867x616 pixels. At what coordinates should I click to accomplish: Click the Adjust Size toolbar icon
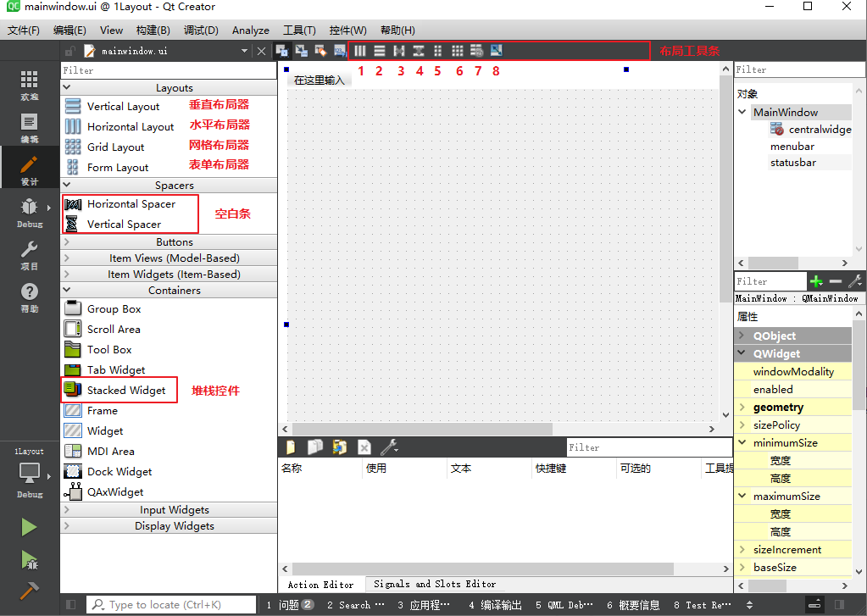pos(497,51)
